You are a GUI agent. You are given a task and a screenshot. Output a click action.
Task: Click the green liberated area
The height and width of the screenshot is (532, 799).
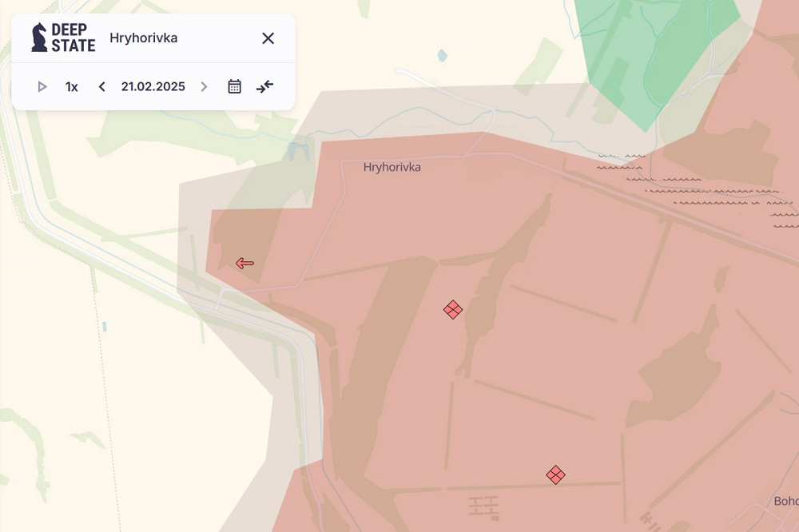pyautogui.click(x=655, y=48)
